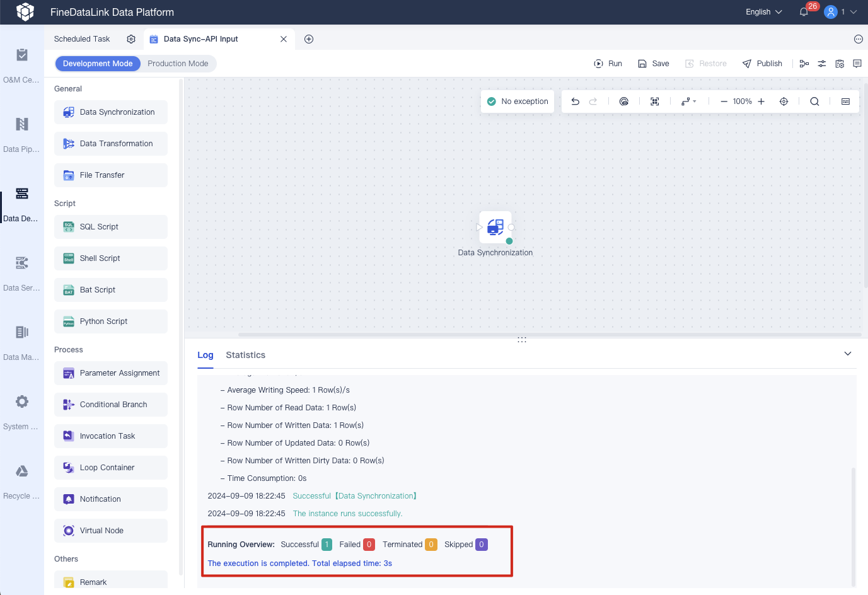
Task: Collapse the log panel with chevron
Action: pos(848,354)
